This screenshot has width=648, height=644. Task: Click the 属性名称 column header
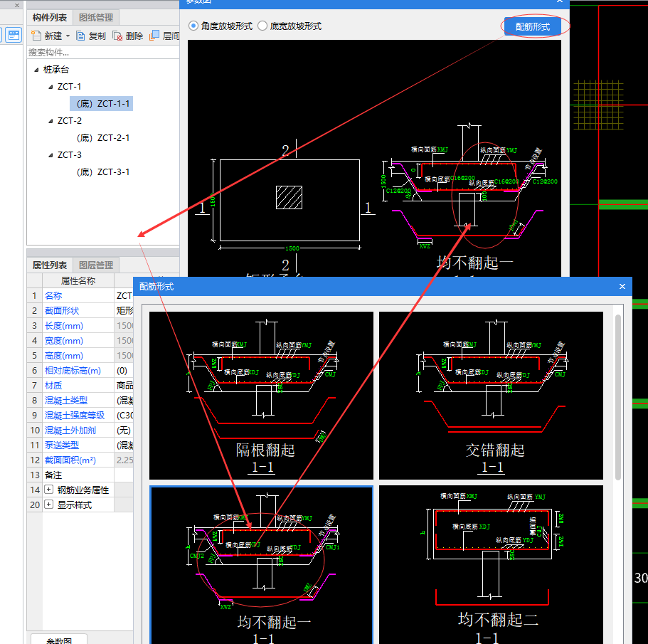pos(78,280)
